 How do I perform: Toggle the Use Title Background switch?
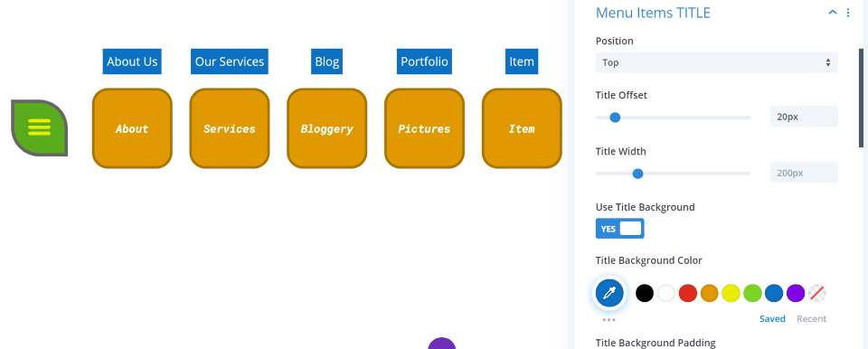pyautogui.click(x=620, y=229)
